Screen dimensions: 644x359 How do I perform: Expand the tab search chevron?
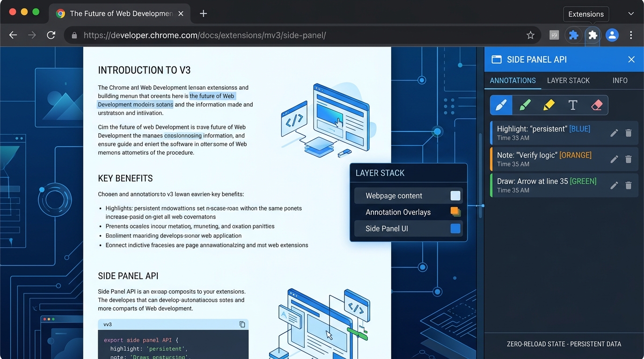point(631,14)
